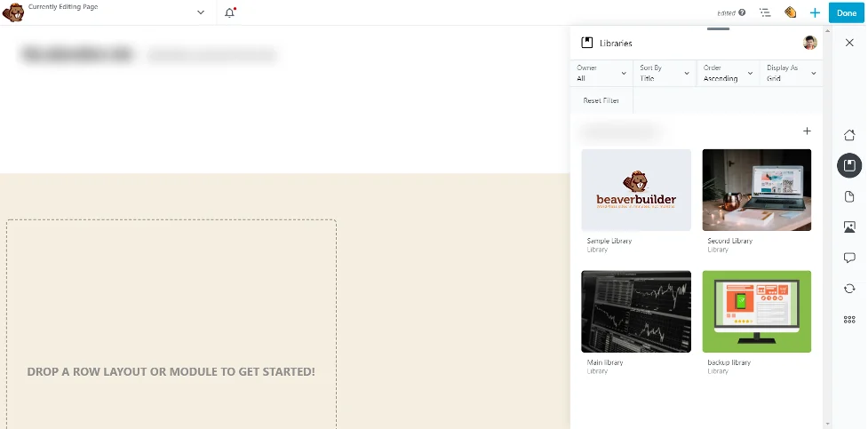
Task: Open the Content page icon in sidebar
Action: [849, 196]
